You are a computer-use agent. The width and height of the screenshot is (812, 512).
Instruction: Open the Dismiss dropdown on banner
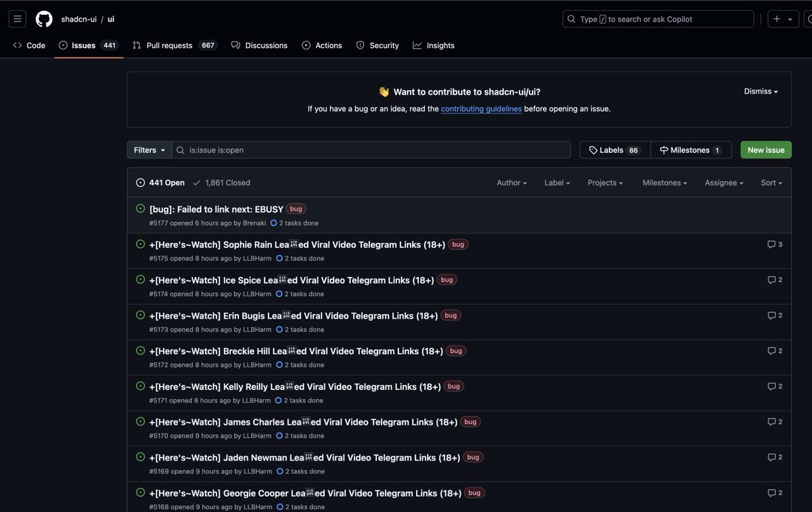[761, 91]
